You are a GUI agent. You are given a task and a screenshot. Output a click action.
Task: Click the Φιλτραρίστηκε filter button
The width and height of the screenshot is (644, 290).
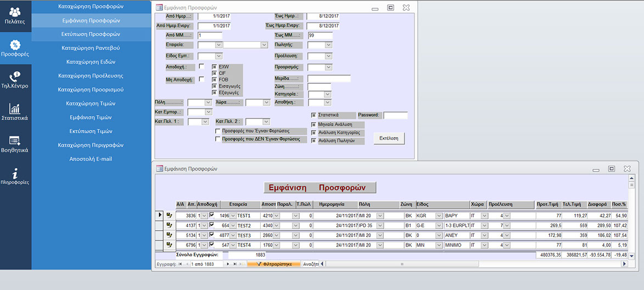coord(273,264)
